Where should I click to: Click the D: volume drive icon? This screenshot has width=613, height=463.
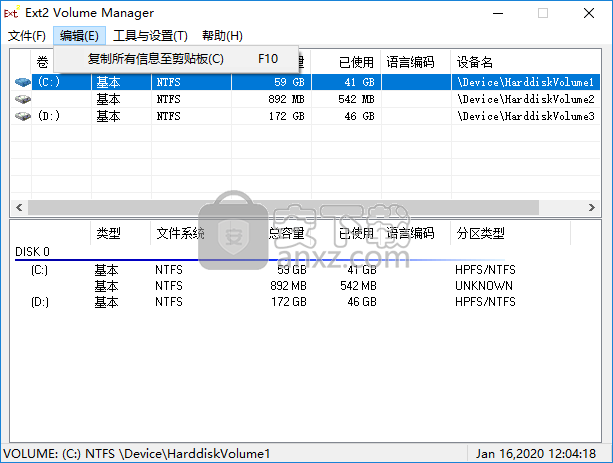click(23, 116)
